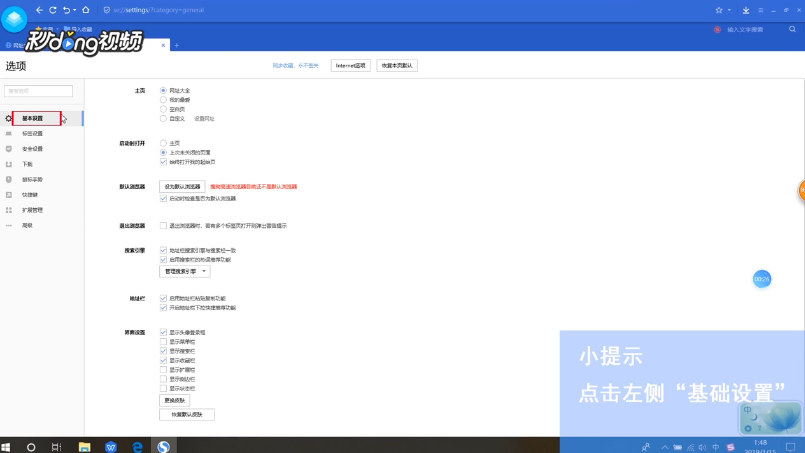The width and height of the screenshot is (805, 453).
Task: Open 标签设置 in sidebar
Action: 32,134
